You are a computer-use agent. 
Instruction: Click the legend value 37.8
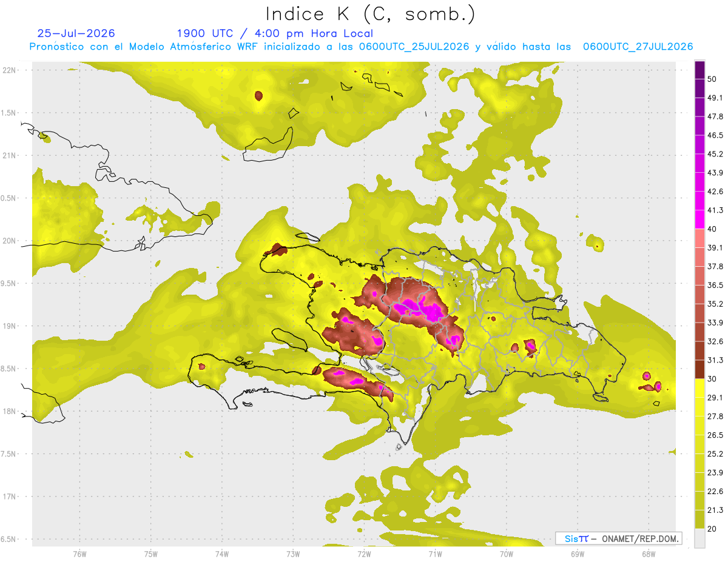[715, 267]
